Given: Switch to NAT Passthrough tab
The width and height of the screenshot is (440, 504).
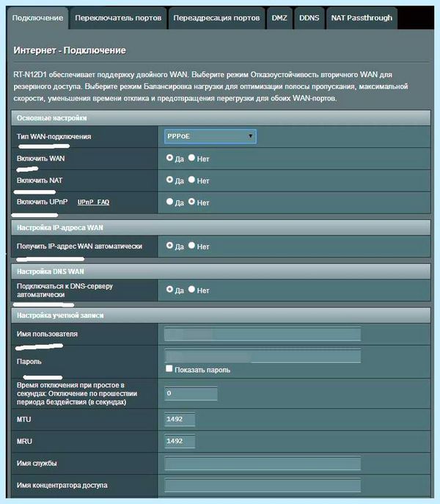Looking at the screenshot, I should coord(362,18).
